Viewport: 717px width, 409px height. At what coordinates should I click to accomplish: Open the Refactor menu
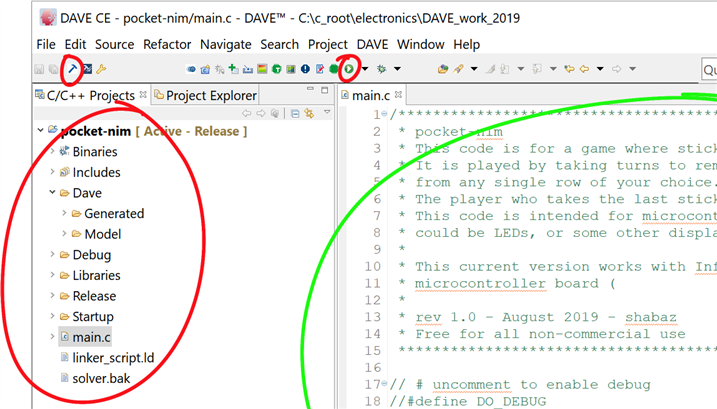(x=167, y=44)
